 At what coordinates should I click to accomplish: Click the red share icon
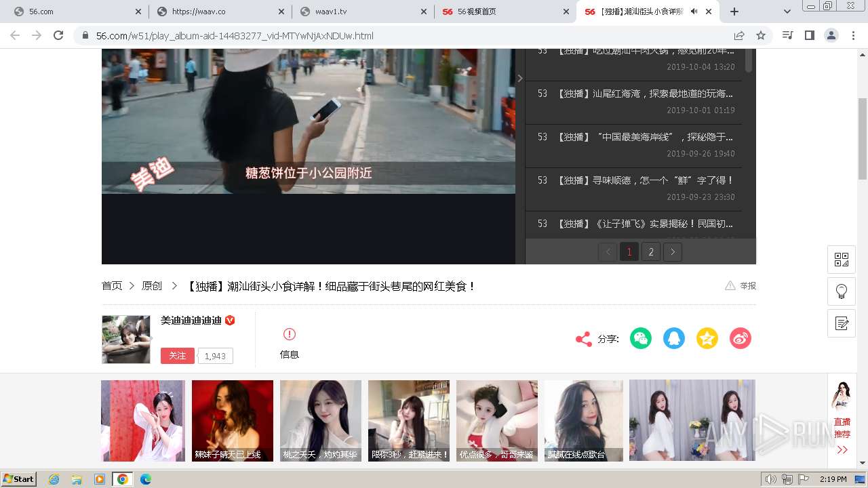(x=583, y=339)
